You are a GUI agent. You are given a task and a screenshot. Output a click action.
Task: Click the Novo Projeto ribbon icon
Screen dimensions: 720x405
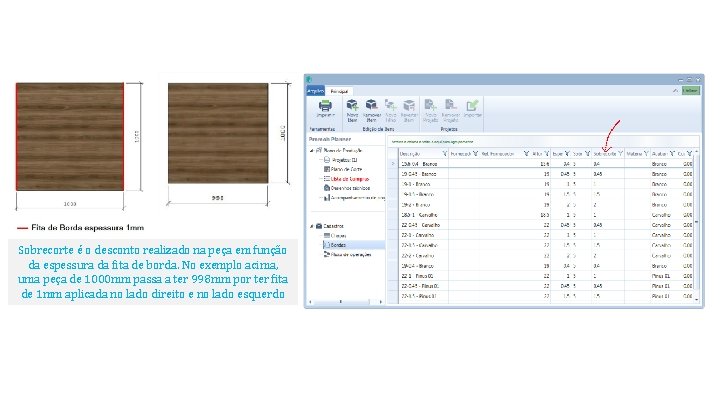(x=430, y=105)
